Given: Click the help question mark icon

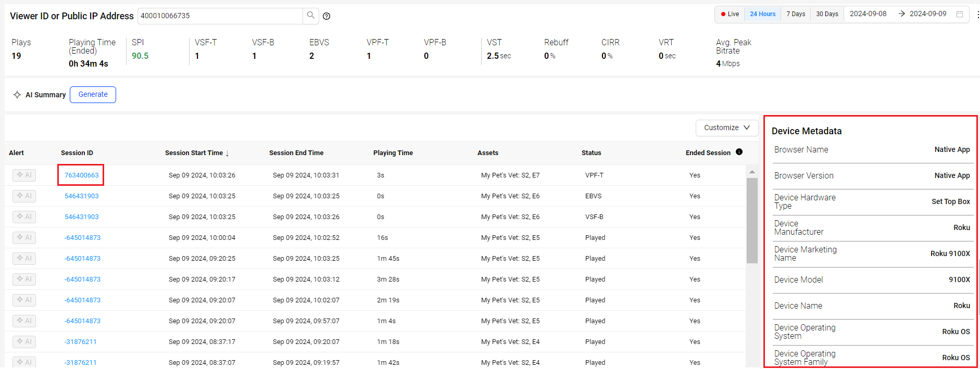Looking at the screenshot, I should tap(326, 16).
